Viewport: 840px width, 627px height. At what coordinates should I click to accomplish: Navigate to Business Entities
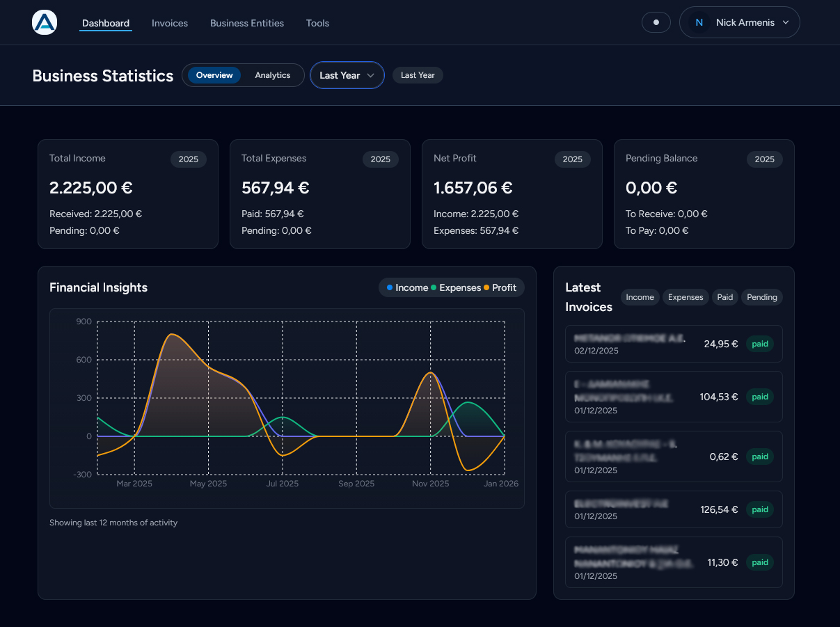pos(246,23)
